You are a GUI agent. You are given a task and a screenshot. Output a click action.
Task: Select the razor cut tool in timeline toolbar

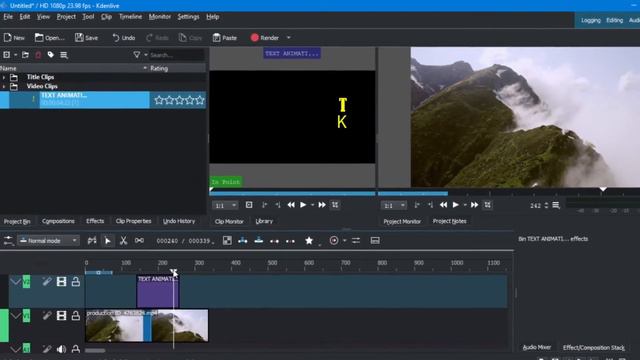(123, 240)
